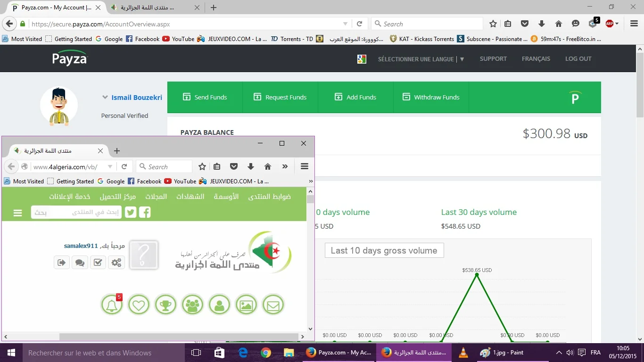The height and width of the screenshot is (362, 644).
Task: Click the Send Funds button
Action: 205,97
